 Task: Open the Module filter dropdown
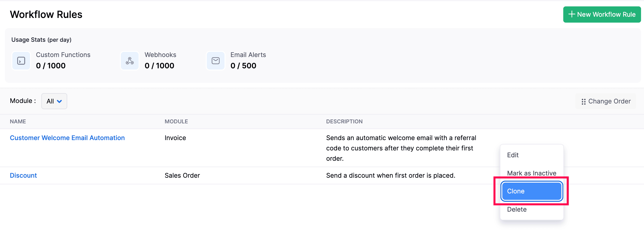point(54,101)
